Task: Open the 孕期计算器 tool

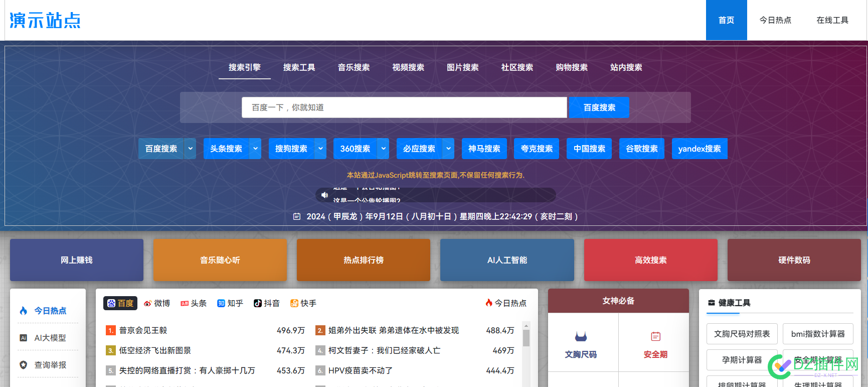Action: [742, 360]
